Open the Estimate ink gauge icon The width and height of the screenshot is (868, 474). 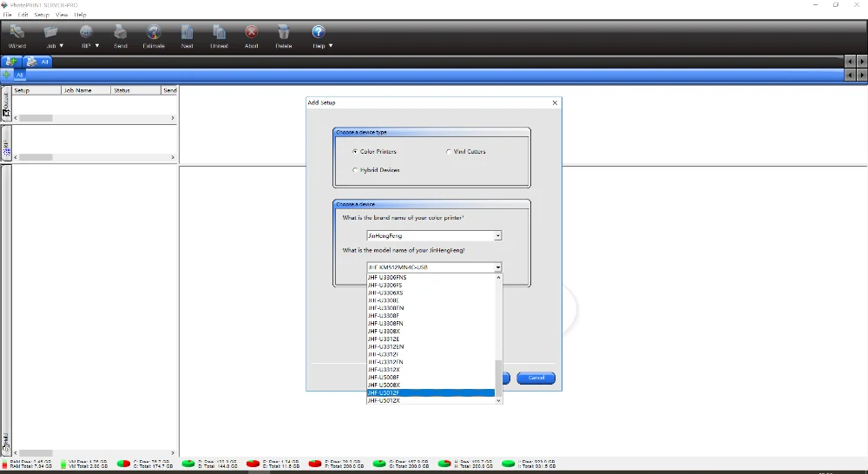154,32
